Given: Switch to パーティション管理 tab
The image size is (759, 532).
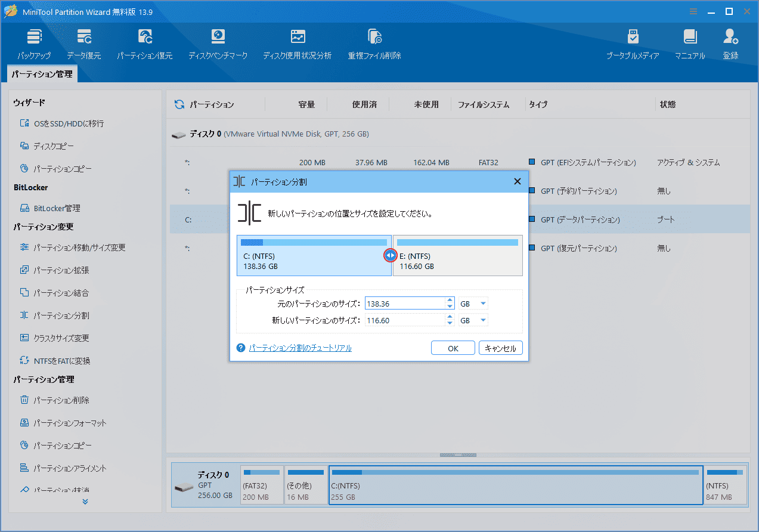Looking at the screenshot, I should tap(42, 75).
